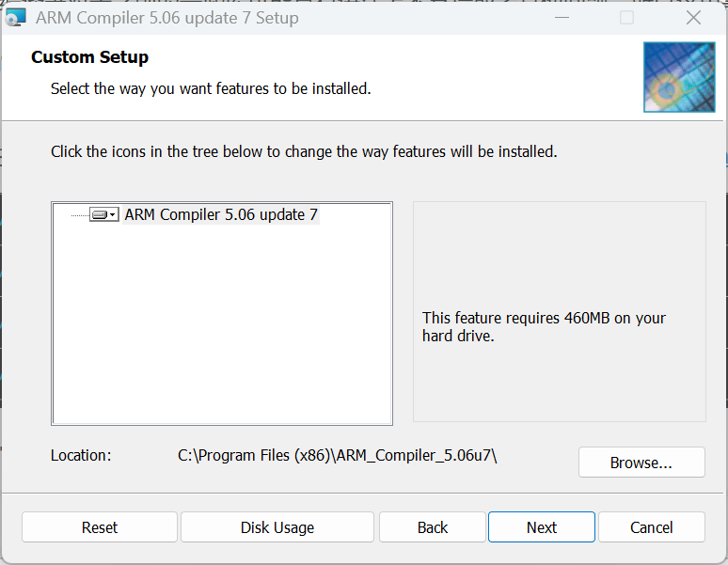Screen dimensions: 728x565
Task: Cancel the ARM Compiler setup
Action: click(651, 527)
